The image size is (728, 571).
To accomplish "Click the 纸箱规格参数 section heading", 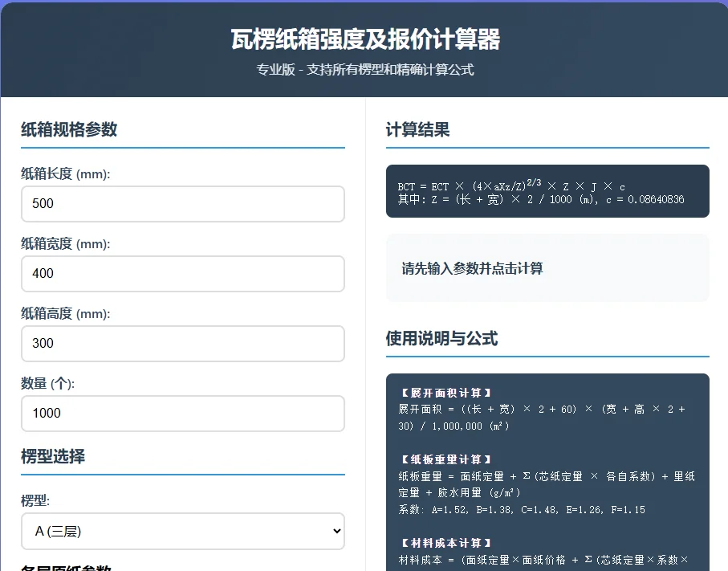I will (69, 129).
